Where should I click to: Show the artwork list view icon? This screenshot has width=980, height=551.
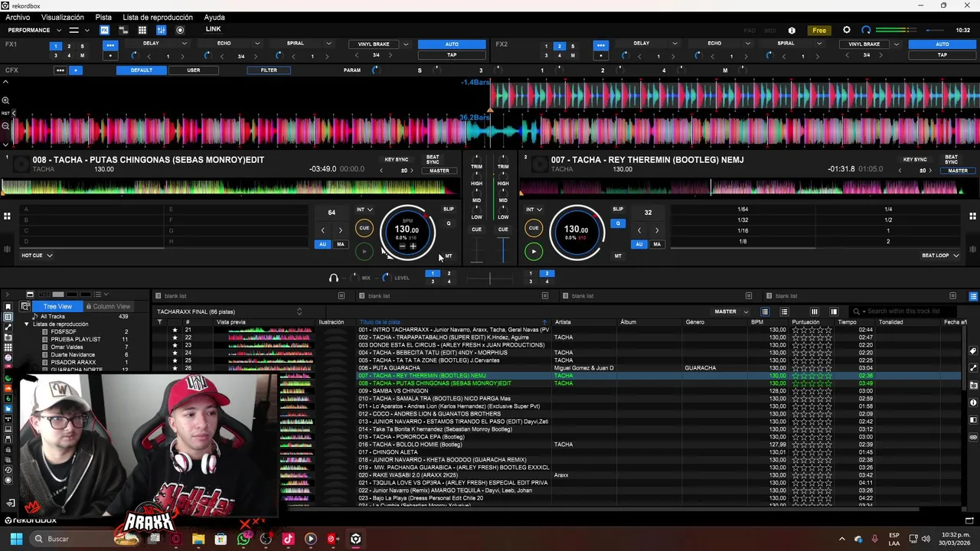[x=784, y=311]
